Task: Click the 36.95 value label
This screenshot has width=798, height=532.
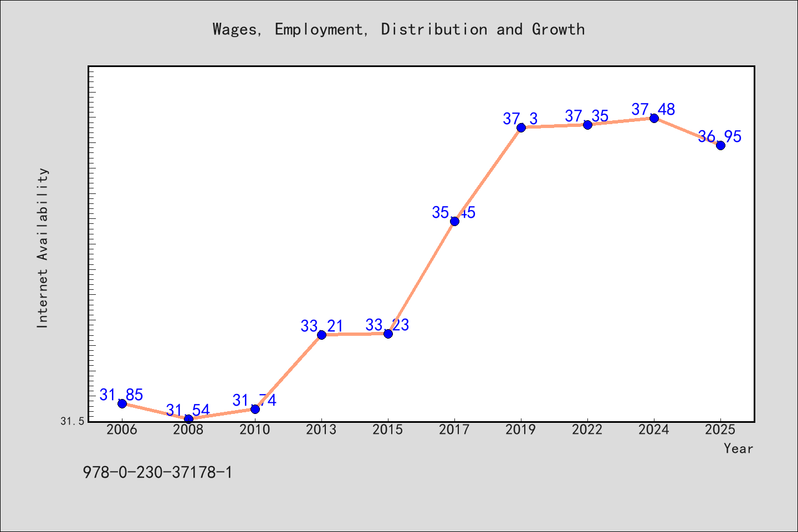Action: tap(720, 137)
